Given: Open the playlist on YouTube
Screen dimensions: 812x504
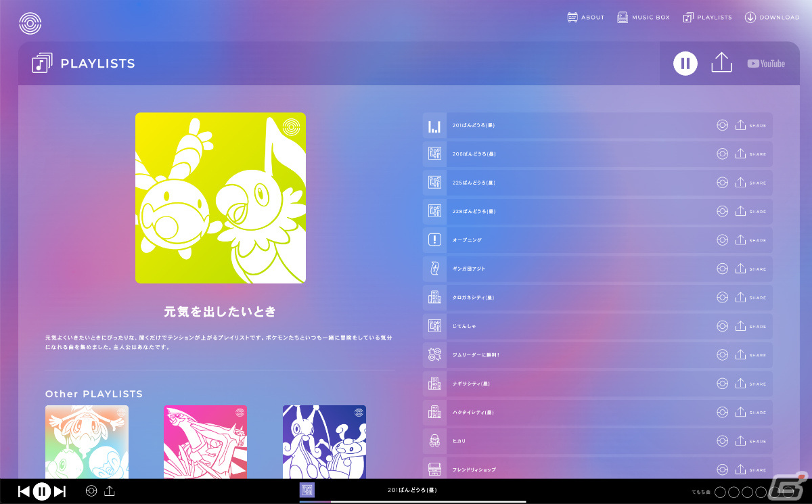Looking at the screenshot, I should 766,64.
